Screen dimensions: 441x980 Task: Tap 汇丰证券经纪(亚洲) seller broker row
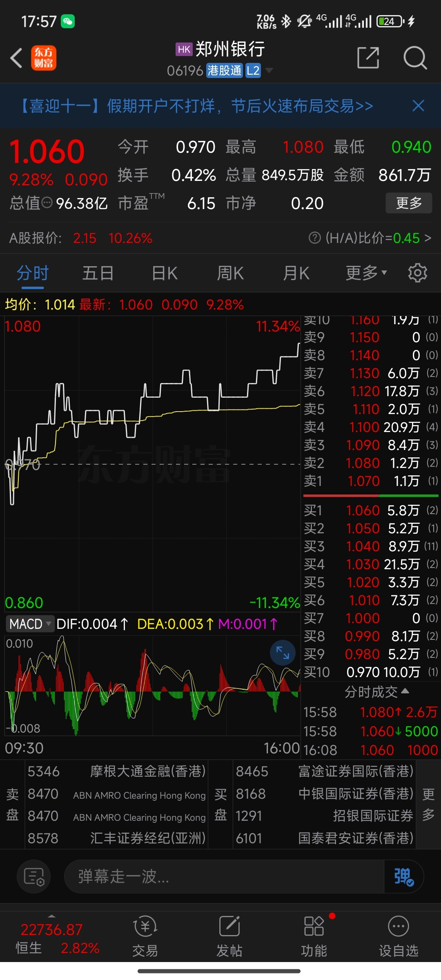tap(117, 838)
